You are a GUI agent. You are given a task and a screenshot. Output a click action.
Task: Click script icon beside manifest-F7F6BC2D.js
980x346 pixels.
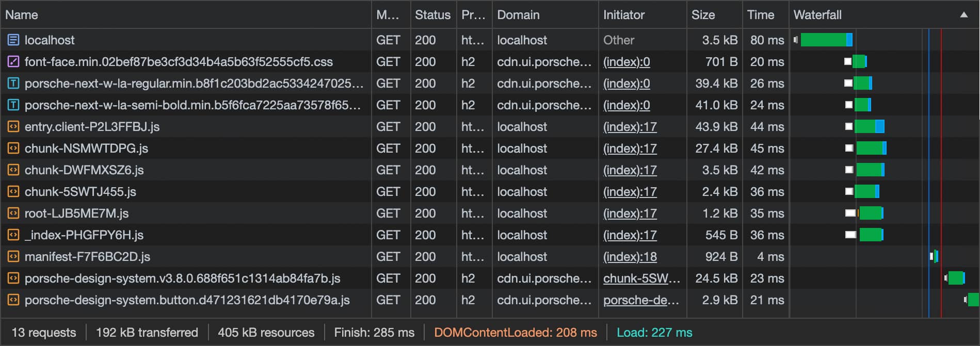[13, 256]
